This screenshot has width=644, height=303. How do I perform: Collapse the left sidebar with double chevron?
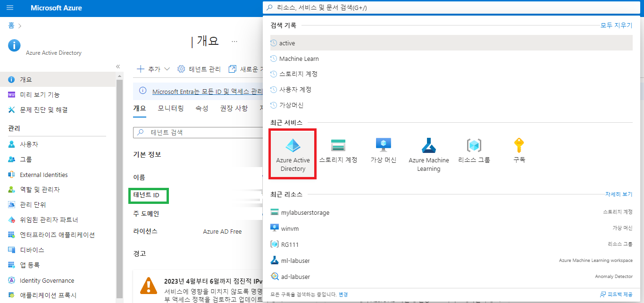118,66
